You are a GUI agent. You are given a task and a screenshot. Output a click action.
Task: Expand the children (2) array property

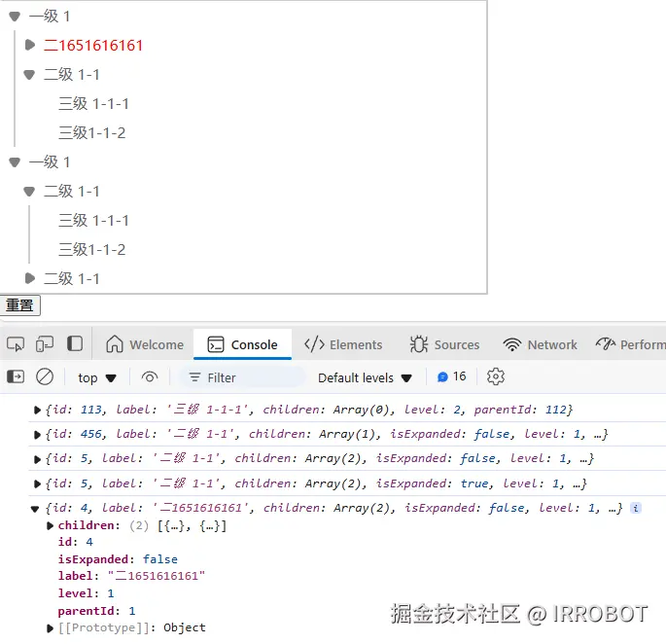pyautogui.click(x=50, y=526)
